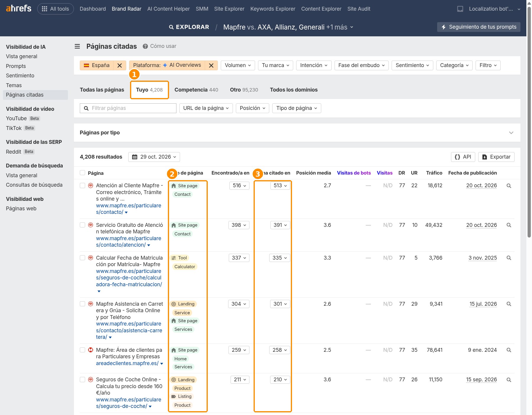This screenshot has height=415, width=532.
Task: Switch to the Competencia tab
Action: point(196,90)
